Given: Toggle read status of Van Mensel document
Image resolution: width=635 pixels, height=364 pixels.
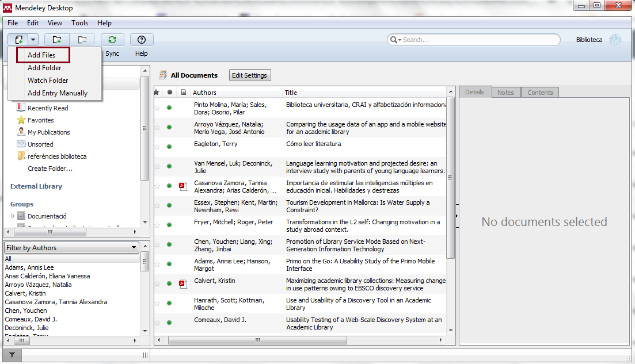Looking at the screenshot, I should (169, 166).
